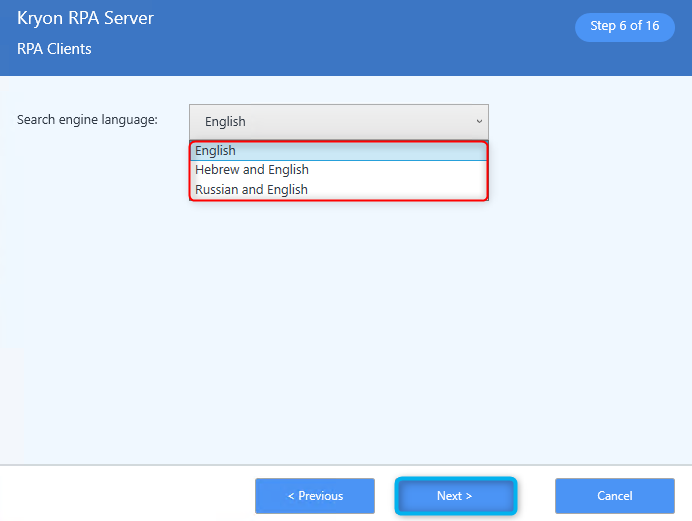
Task: Pick Russian and English option
Action: [338, 190]
